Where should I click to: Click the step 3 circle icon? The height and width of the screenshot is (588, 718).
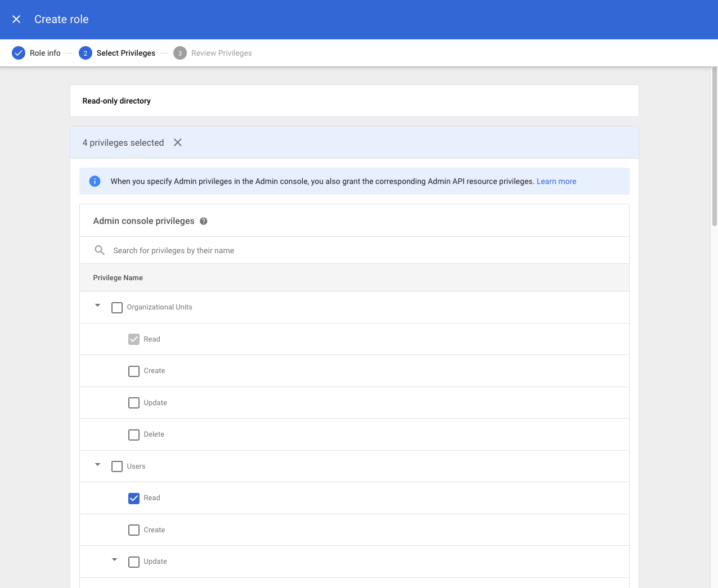[180, 53]
